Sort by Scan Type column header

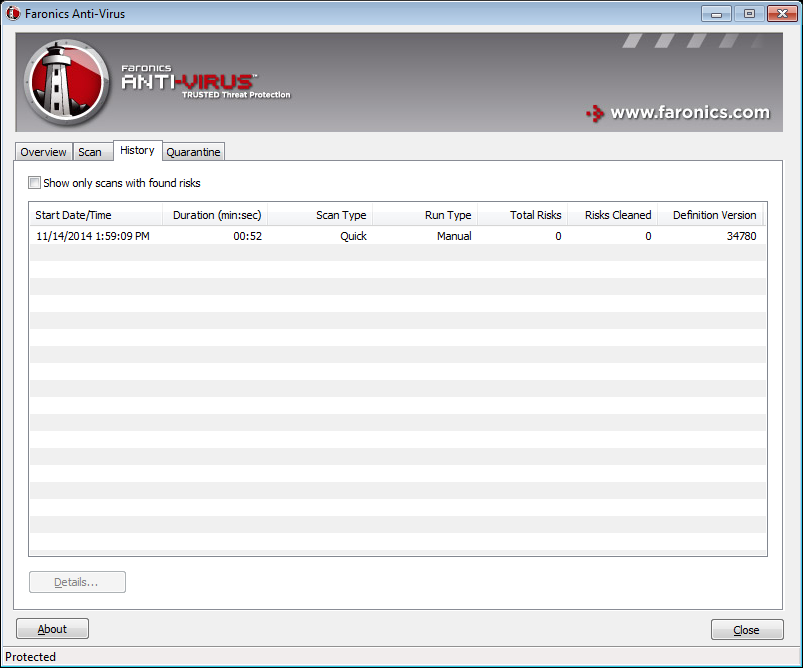(320, 215)
